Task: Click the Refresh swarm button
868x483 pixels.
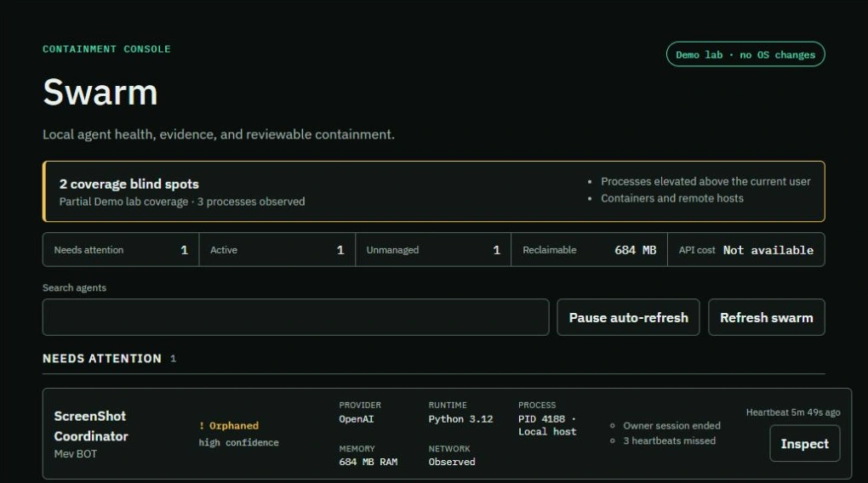Action: (766, 317)
